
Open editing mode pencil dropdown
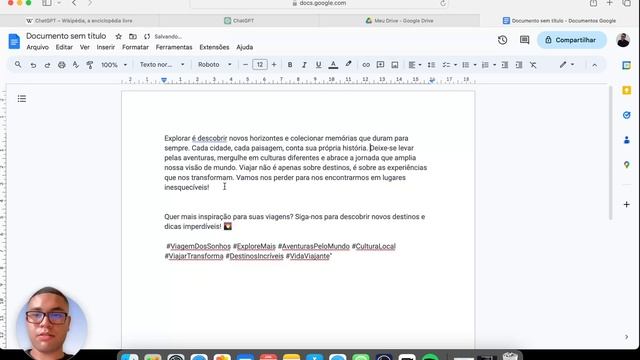(567, 64)
